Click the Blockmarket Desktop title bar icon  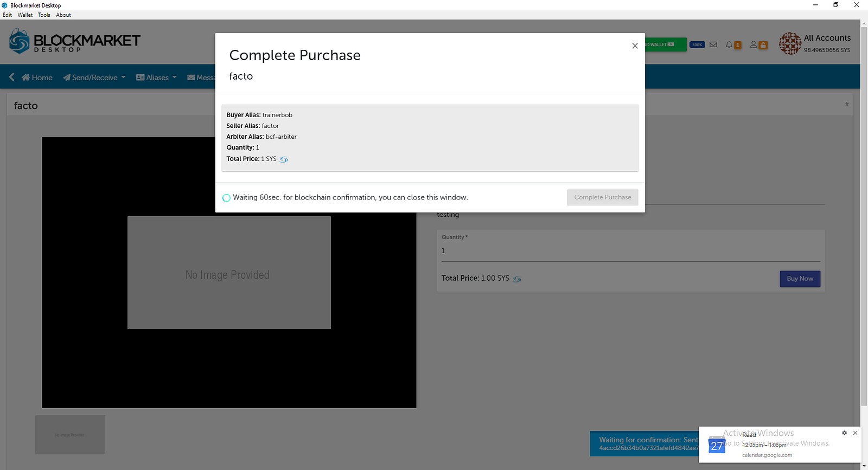tap(5, 5)
